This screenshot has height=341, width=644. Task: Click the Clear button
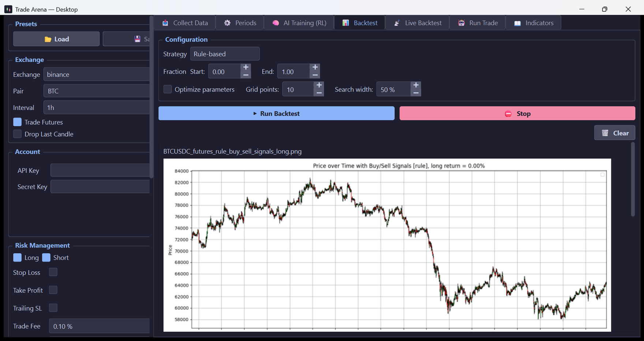click(615, 133)
